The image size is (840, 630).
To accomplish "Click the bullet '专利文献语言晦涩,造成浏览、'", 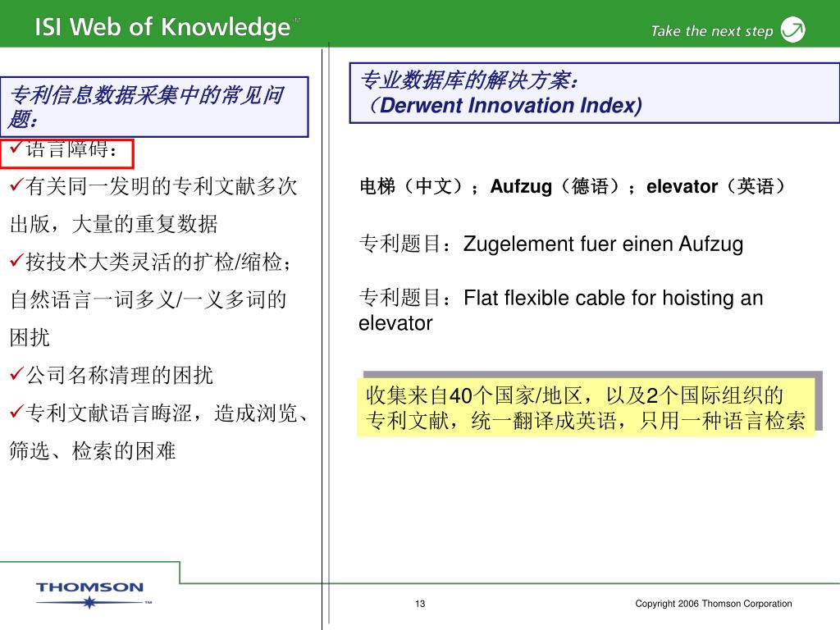I will [x=158, y=413].
